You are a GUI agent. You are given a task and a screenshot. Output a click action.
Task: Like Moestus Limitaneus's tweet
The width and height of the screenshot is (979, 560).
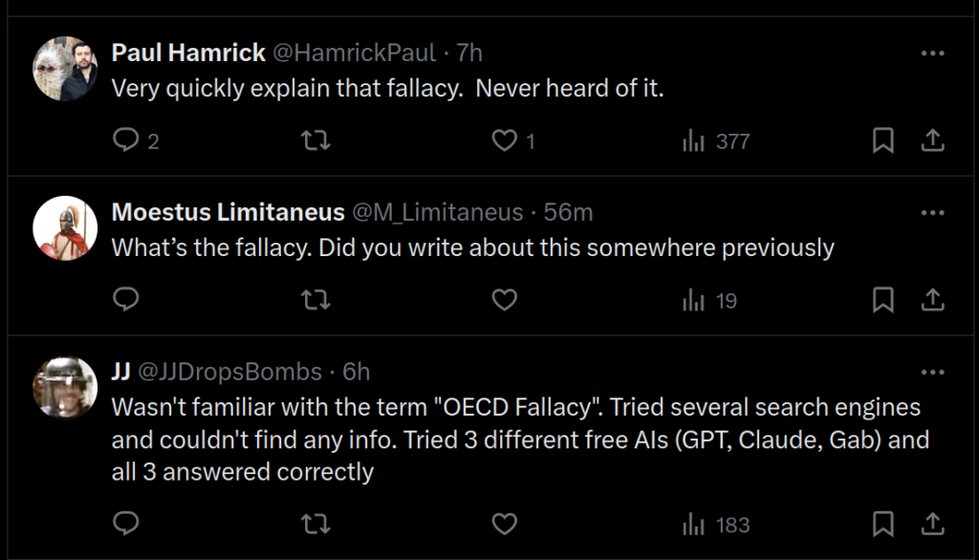(504, 301)
